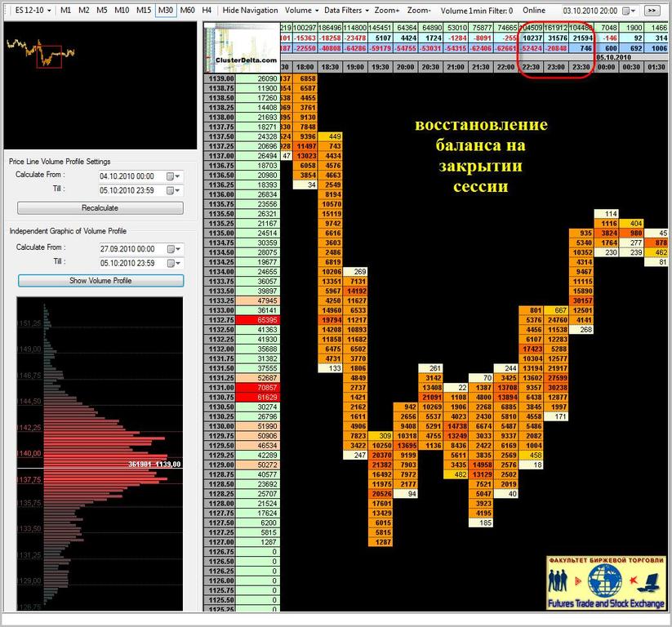Viewport: 672px width, 627px height.
Task: Open Till date picker in Independent Graphic section
Action: (x=174, y=263)
